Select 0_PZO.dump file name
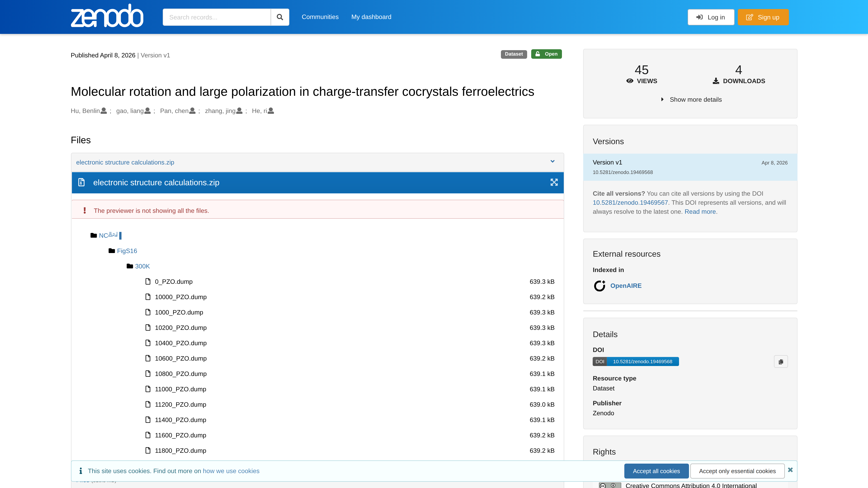This screenshot has height=488, width=868. pos(174,282)
